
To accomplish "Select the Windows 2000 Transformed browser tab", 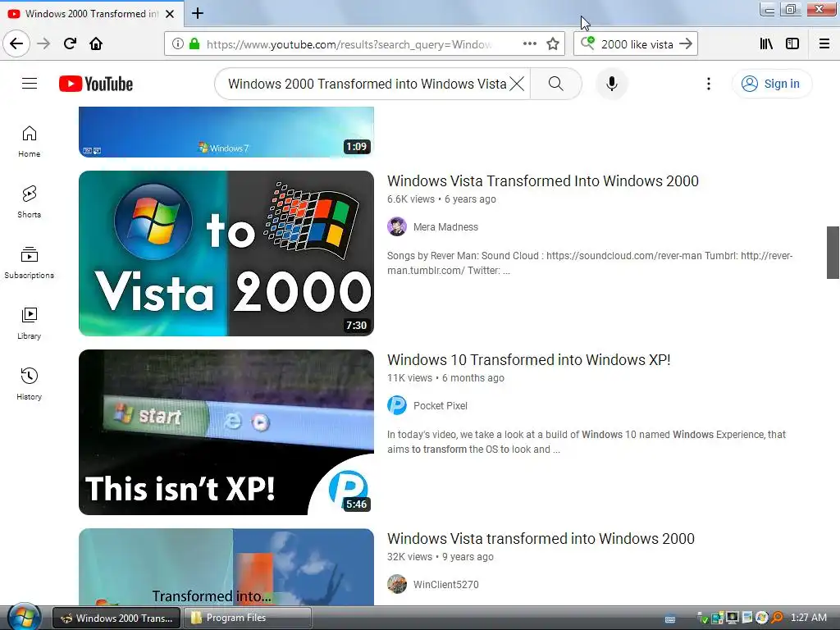I will pos(92,13).
